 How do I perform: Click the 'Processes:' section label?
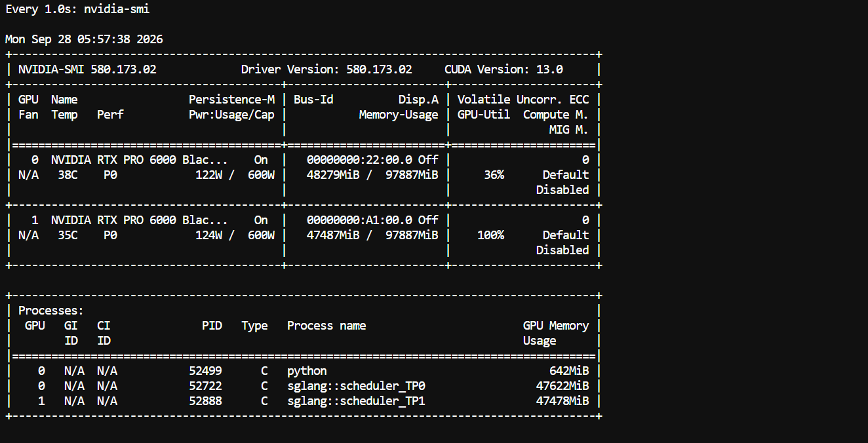tap(51, 311)
